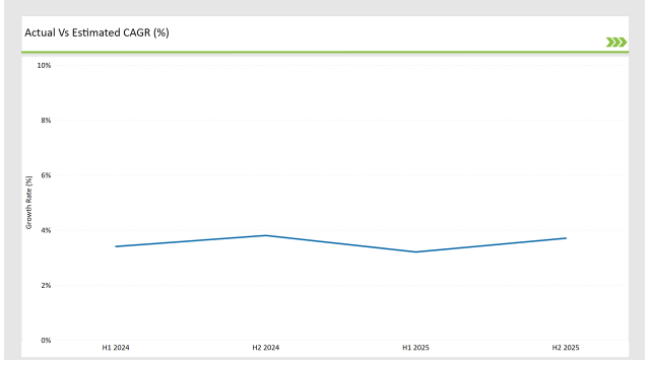Screen dimensions: 650x365
Task: Click the Growth Rate (%) axis title
Action: [x=29, y=202]
